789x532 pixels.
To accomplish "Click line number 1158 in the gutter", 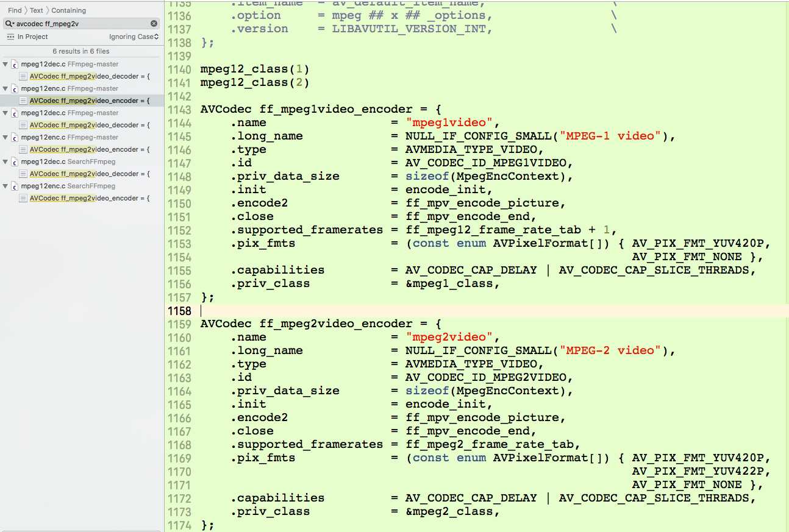I will pyautogui.click(x=179, y=311).
